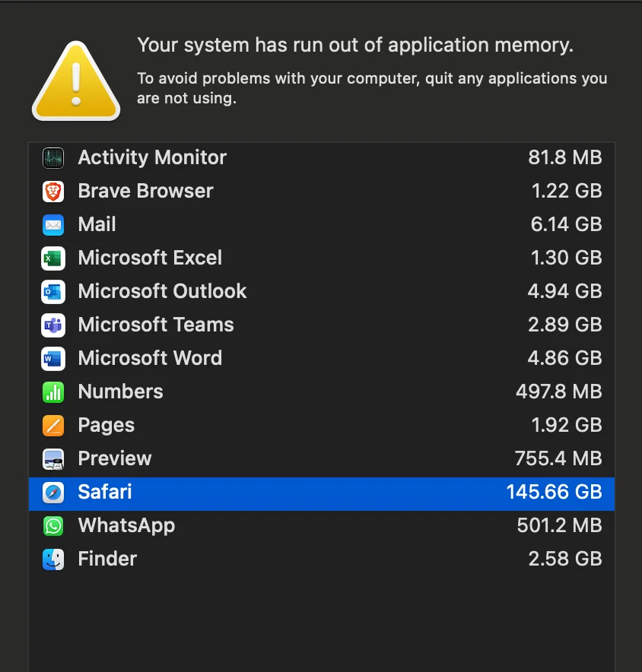The height and width of the screenshot is (672, 642).
Task: Click the Preview app icon
Action: 53,458
